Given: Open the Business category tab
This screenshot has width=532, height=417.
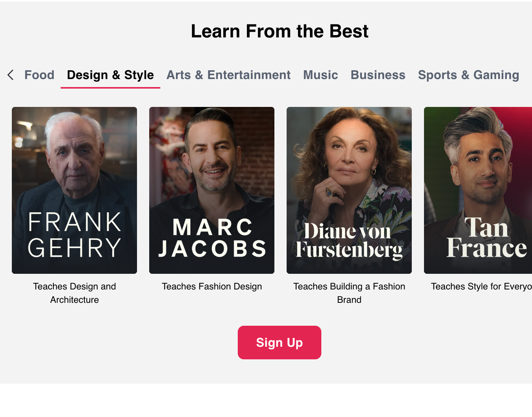Looking at the screenshot, I should [378, 75].
